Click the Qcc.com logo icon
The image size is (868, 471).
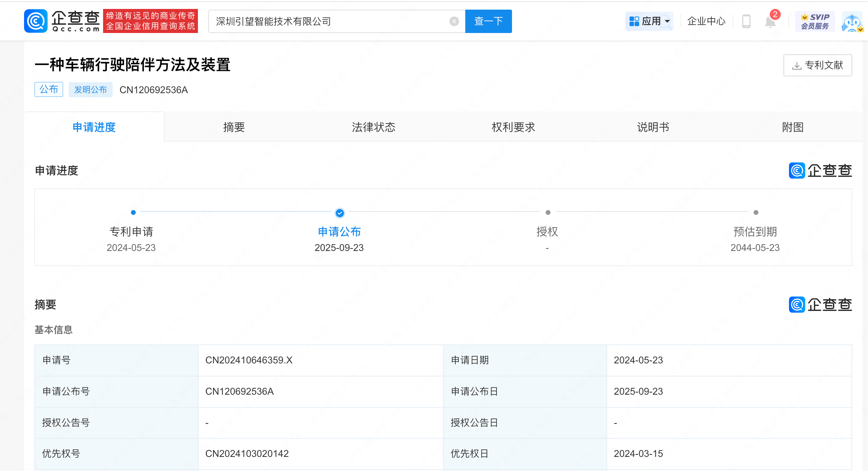click(36, 21)
